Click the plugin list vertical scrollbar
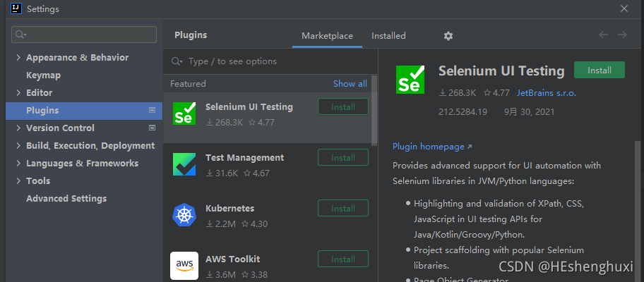The height and width of the screenshot is (282, 644). coord(374,111)
